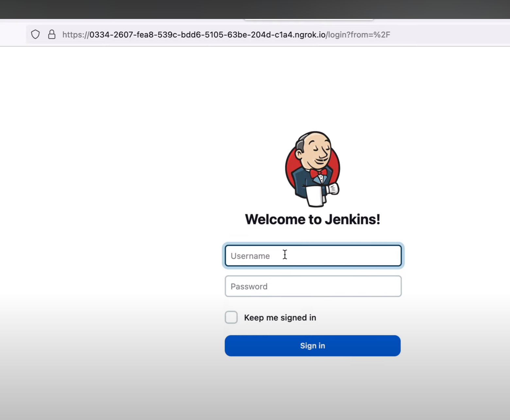Click the tracking protection shield icon
This screenshot has width=510, height=420.
pos(35,34)
